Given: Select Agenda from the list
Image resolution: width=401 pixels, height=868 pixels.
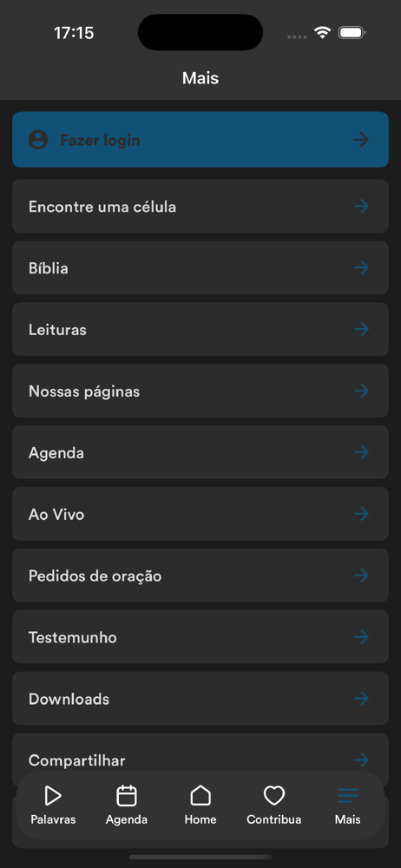Looking at the screenshot, I should pos(200,452).
